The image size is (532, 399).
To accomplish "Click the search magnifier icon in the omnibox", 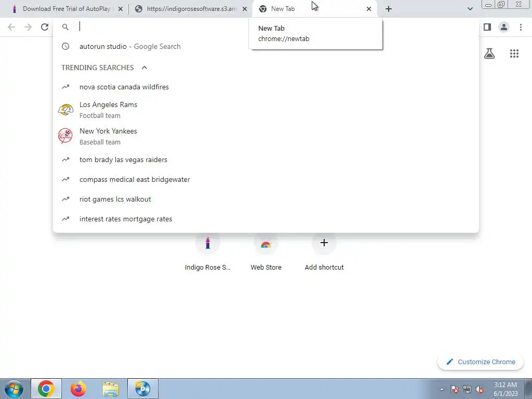I will pos(65,27).
